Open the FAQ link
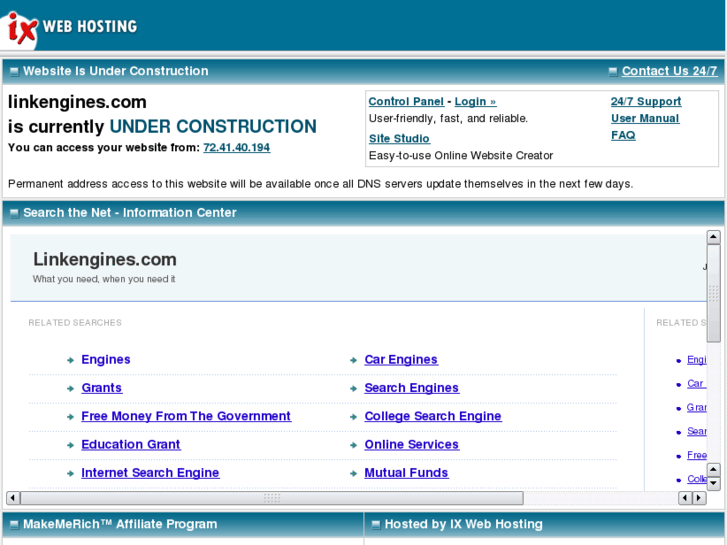 [x=623, y=135]
